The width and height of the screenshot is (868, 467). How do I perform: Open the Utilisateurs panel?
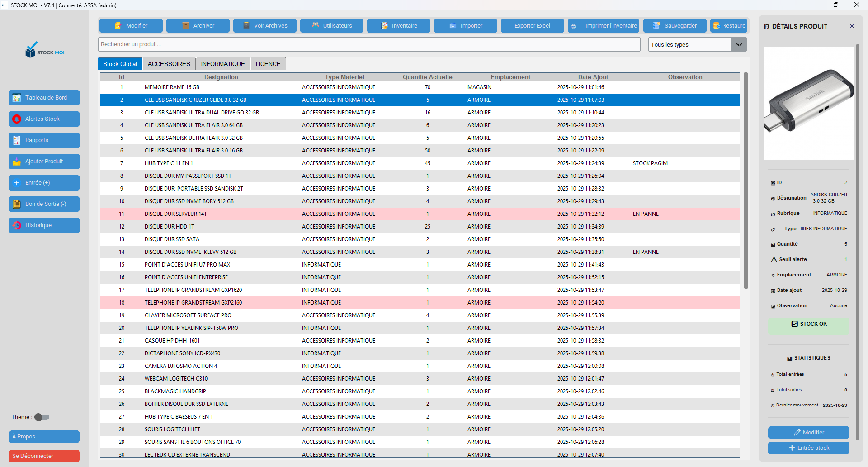331,26
